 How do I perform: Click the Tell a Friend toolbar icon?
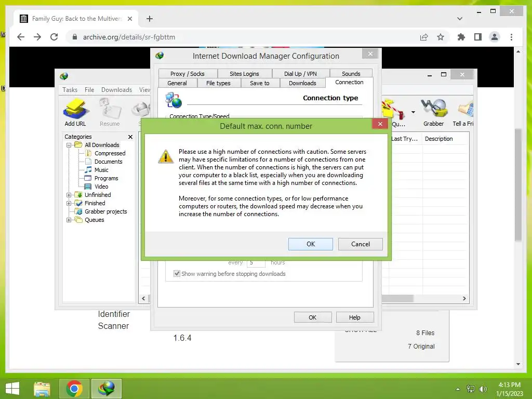(463, 113)
